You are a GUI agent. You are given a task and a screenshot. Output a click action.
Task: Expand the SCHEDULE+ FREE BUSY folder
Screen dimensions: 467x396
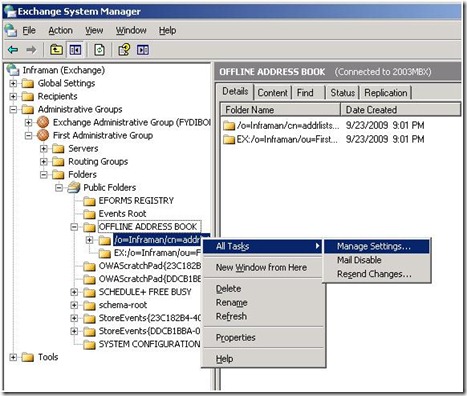pos(74,292)
